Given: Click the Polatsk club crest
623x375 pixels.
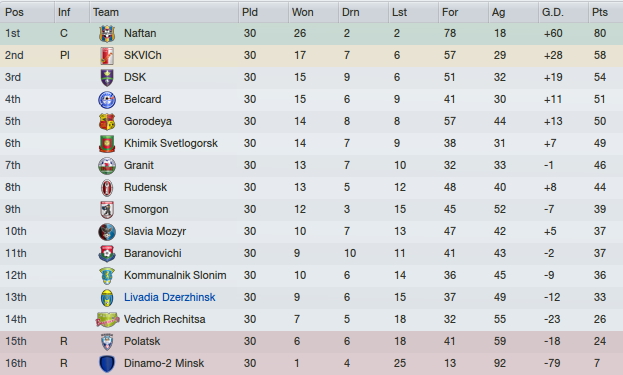Looking at the screenshot, I should click(107, 342).
